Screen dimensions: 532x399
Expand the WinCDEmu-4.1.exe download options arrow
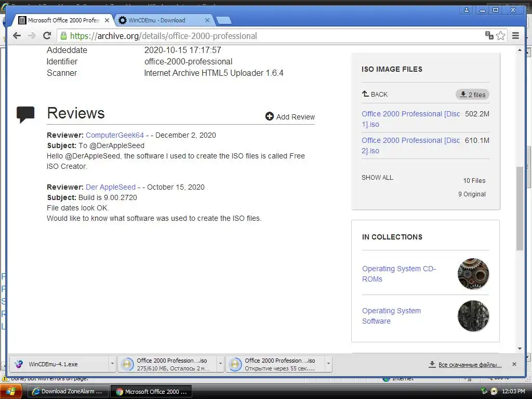(x=112, y=364)
